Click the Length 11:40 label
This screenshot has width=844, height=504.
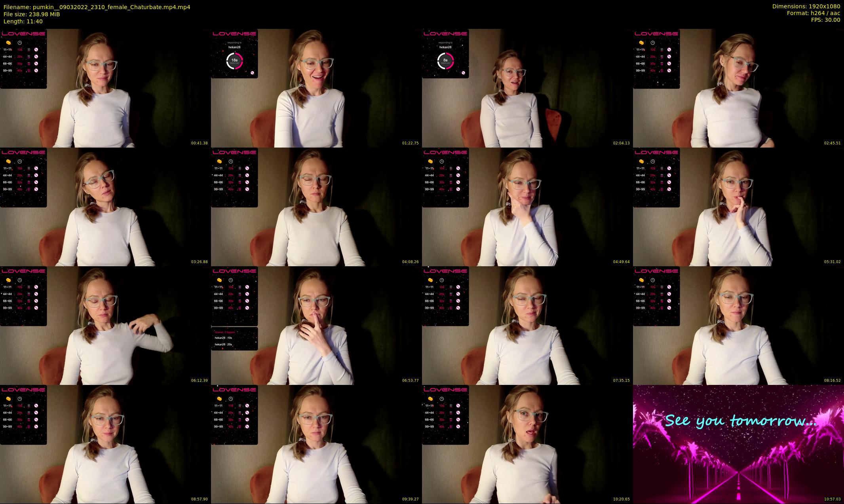tap(23, 21)
